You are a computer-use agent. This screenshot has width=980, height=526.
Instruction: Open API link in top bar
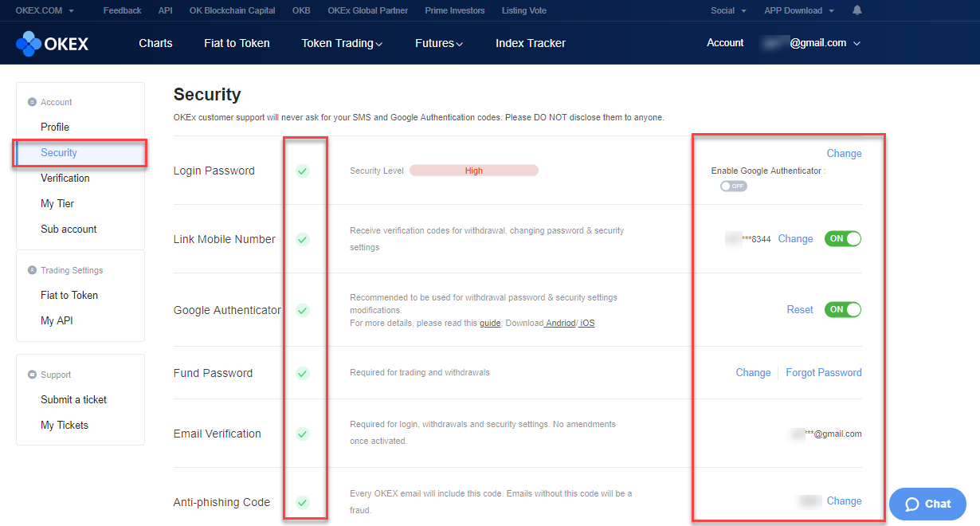(x=166, y=10)
